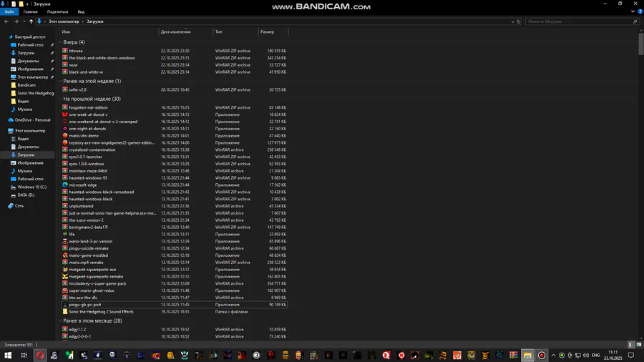Open the Файл menu
The width and height of the screenshot is (644, 362).
9,11
